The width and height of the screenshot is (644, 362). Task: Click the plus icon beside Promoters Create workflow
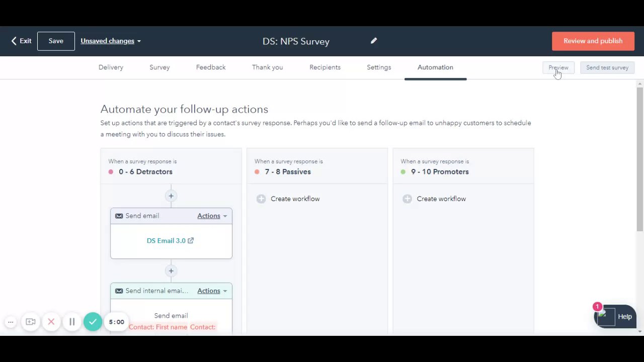[x=407, y=199]
